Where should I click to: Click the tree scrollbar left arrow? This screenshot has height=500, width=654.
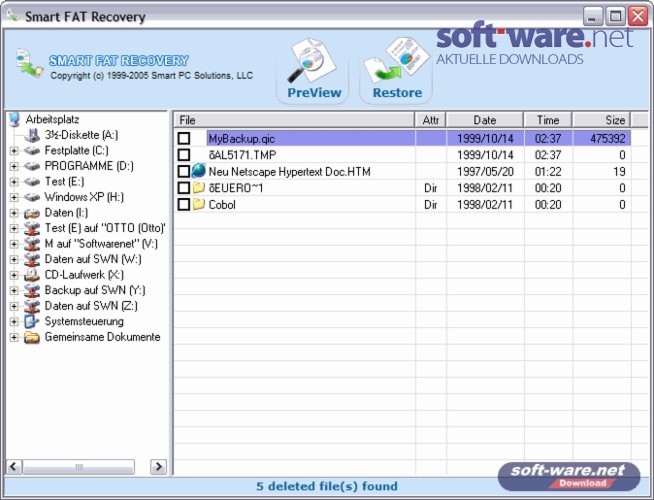[14, 467]
